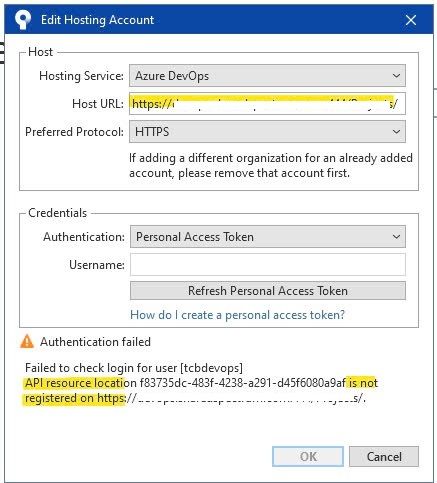This screenshot has height=483, width=437.
Task: Click the 'Authentication failed' status message
Action: (95, 342)
